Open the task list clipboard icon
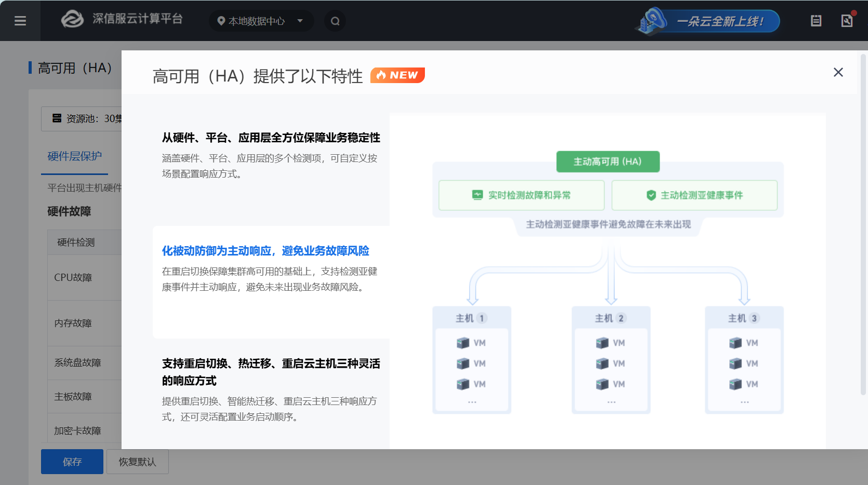868x485 pixels. pos(816,20)
